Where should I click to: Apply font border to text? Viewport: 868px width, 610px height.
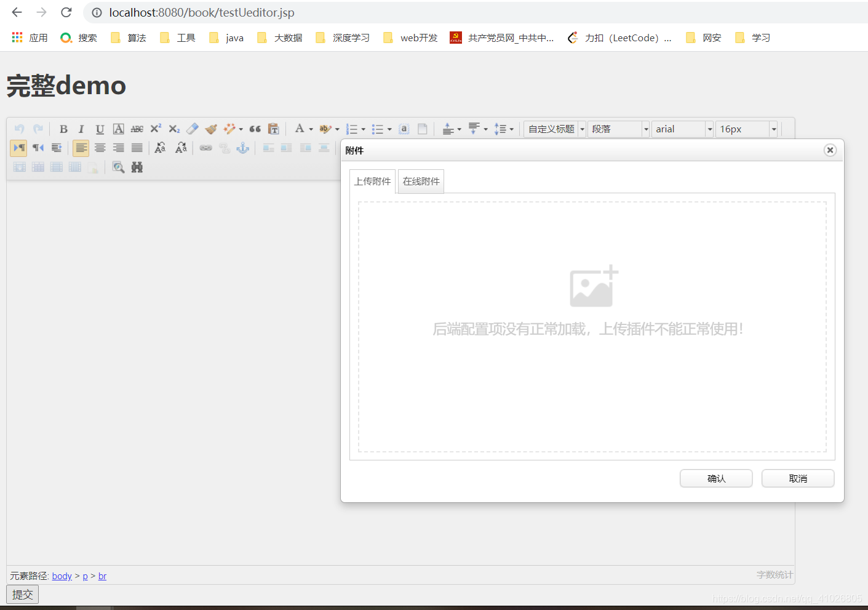click(x=119, y=129)
